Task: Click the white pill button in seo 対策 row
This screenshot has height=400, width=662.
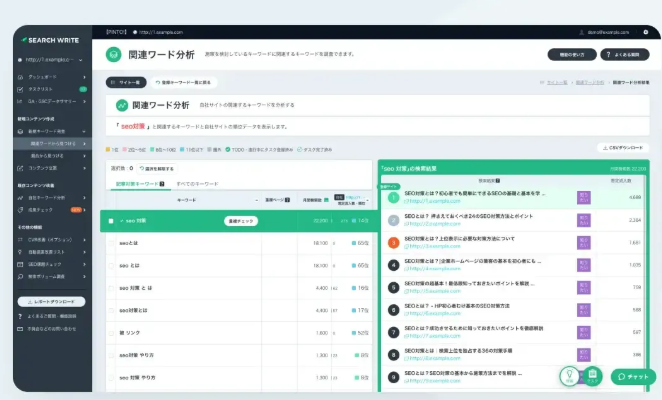Action: click(241, 221)
